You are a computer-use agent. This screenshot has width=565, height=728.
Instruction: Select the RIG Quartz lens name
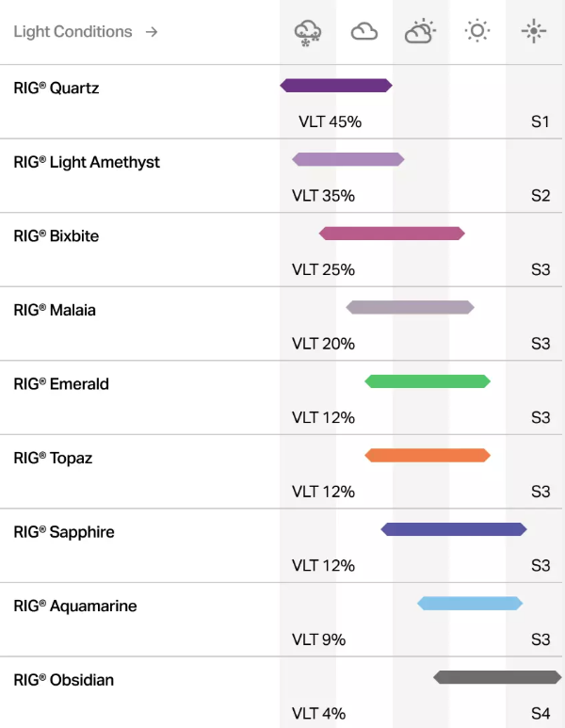[x=56, y=89]
